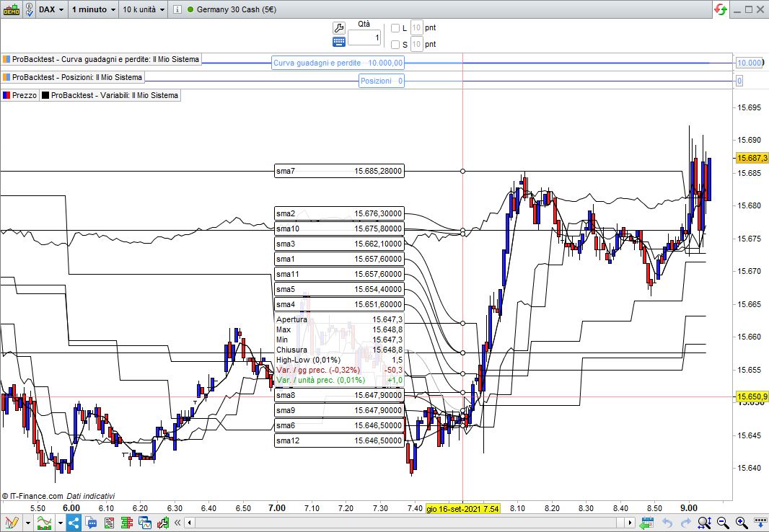
Task: Enable the L checkbox
Action: click(x=395, y=28)
